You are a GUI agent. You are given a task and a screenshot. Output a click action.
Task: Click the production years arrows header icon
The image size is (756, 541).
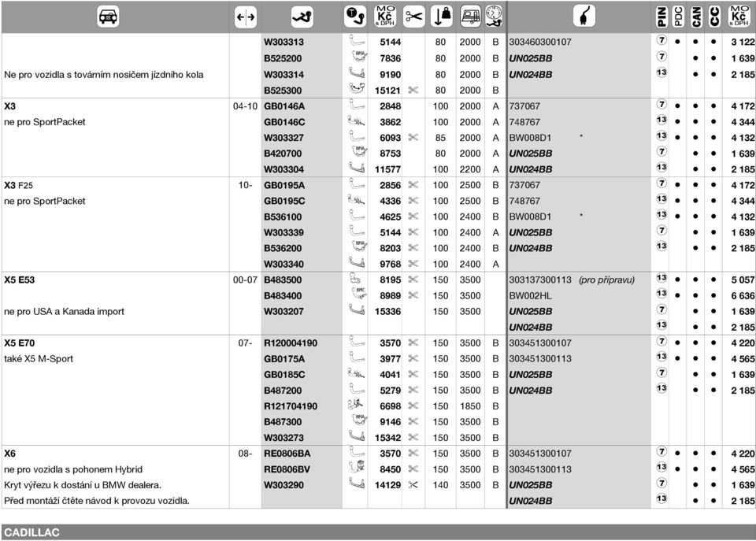click(246, 17)
